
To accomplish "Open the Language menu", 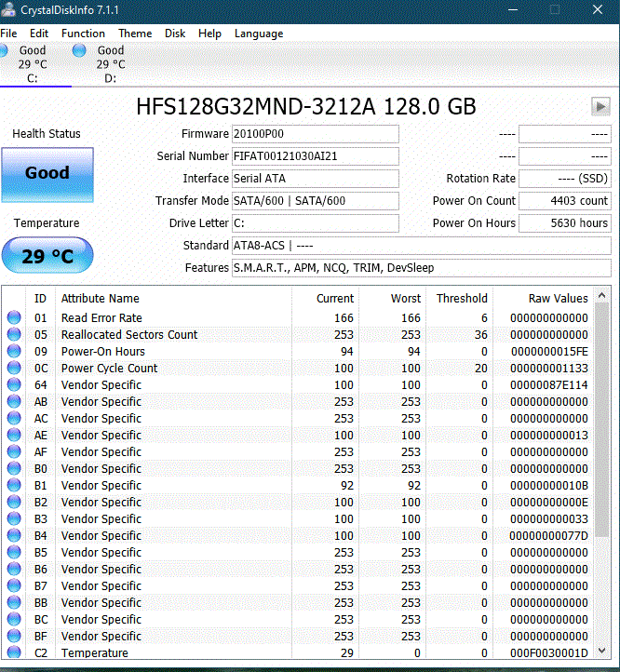I will click(259, 34).
